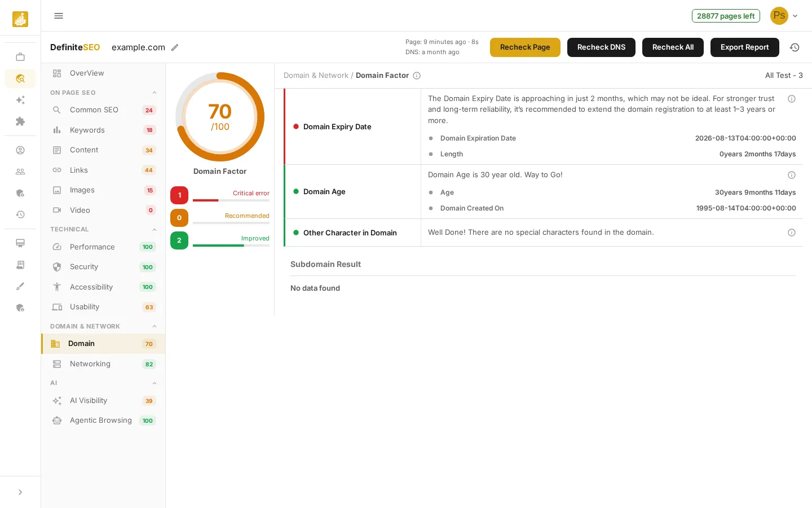Click the All Test - 3 label
This screenshot has width=812, height=508.
[x=784, y=76]
